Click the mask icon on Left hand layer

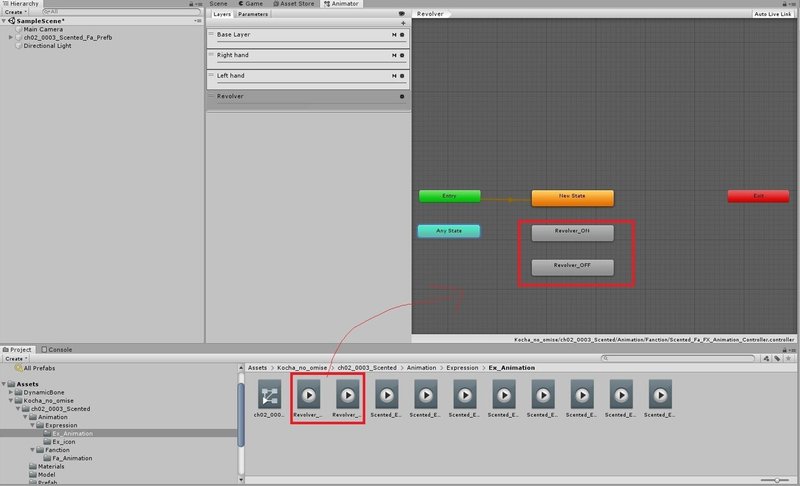click(394, 75)
